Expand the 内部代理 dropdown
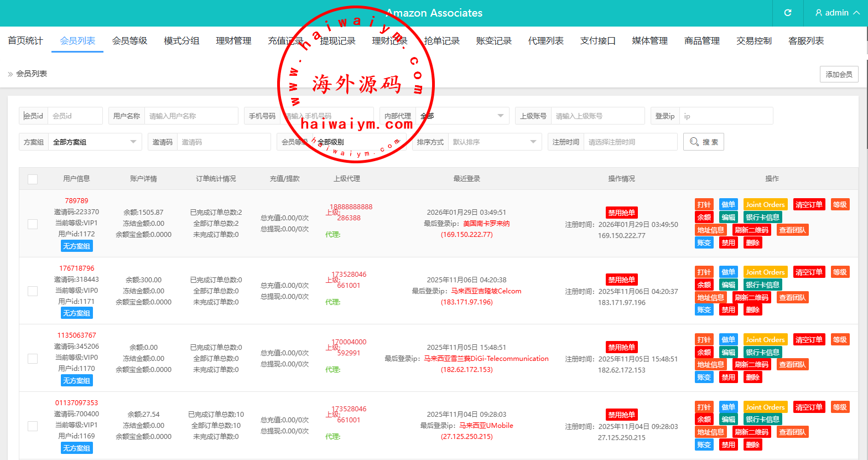The image size is (868, 460). tap(462, 116)
